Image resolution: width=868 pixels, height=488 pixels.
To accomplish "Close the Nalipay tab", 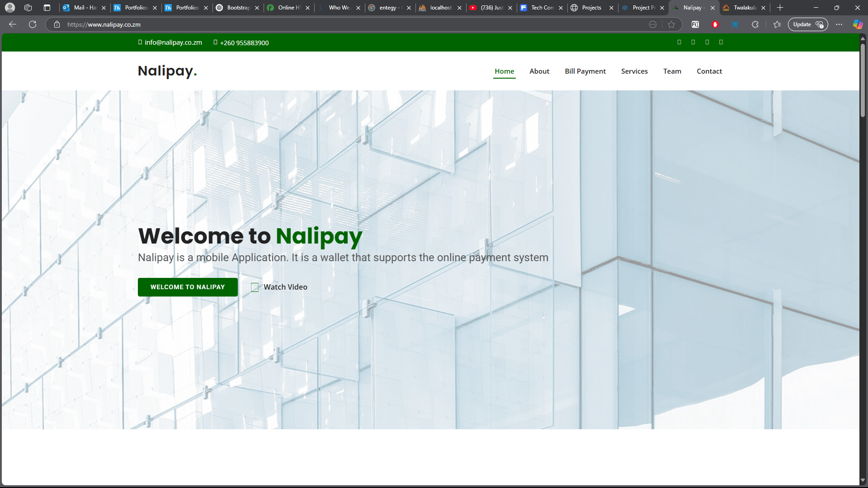I will pyautogui.click(x=713, y=8).
